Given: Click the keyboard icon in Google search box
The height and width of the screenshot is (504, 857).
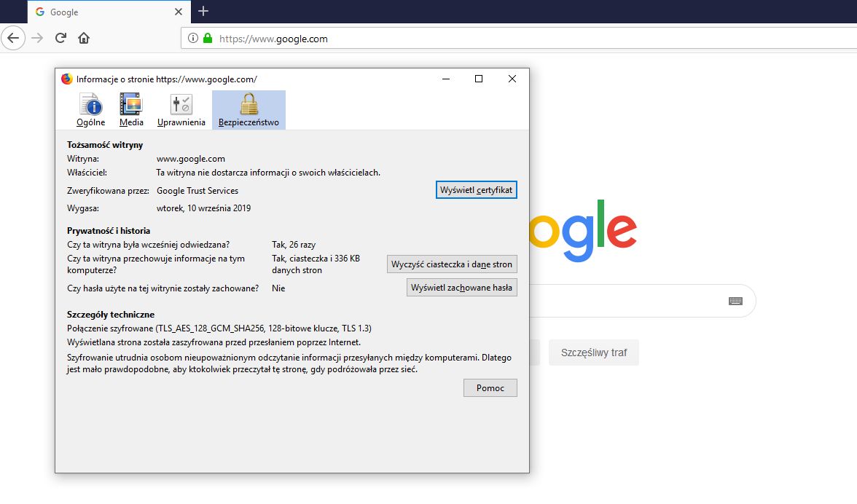Looking at the screenshot, I should [x=737, y=301].
